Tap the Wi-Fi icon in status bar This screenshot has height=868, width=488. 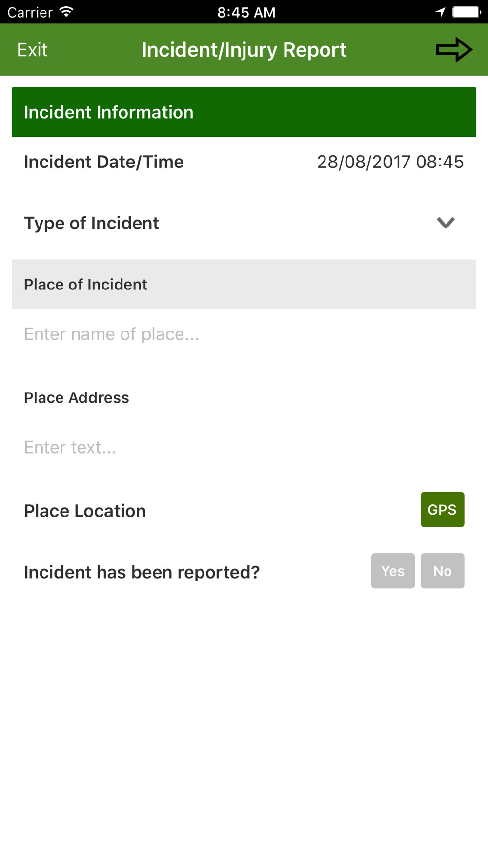[x=66, y=12]
